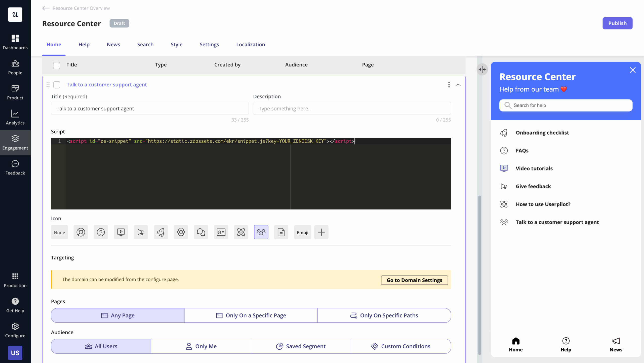Select the video play screen icon

[x=121, y=232]
